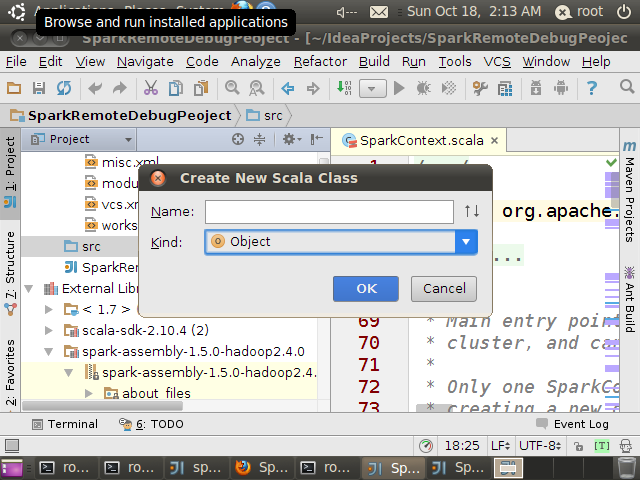Click the Find magnifier icon
Viewport: 640px width, 480px height.
[x=232, y=88]
